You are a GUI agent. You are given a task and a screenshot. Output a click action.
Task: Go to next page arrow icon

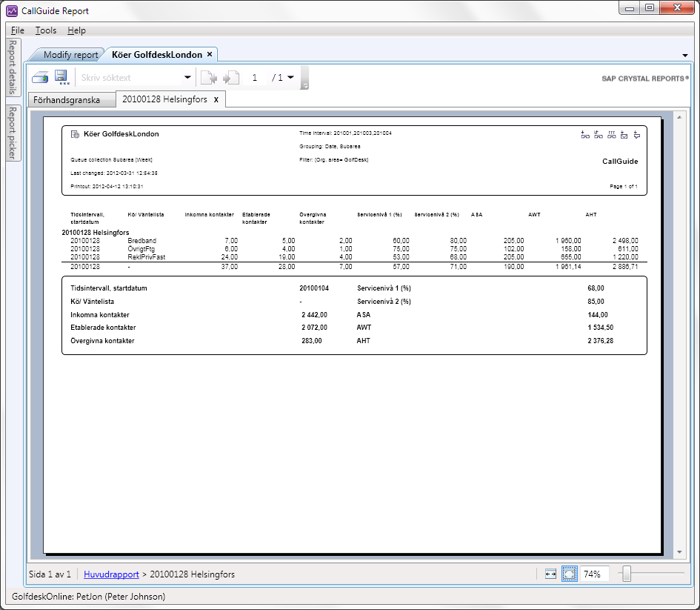pos(231,78)
